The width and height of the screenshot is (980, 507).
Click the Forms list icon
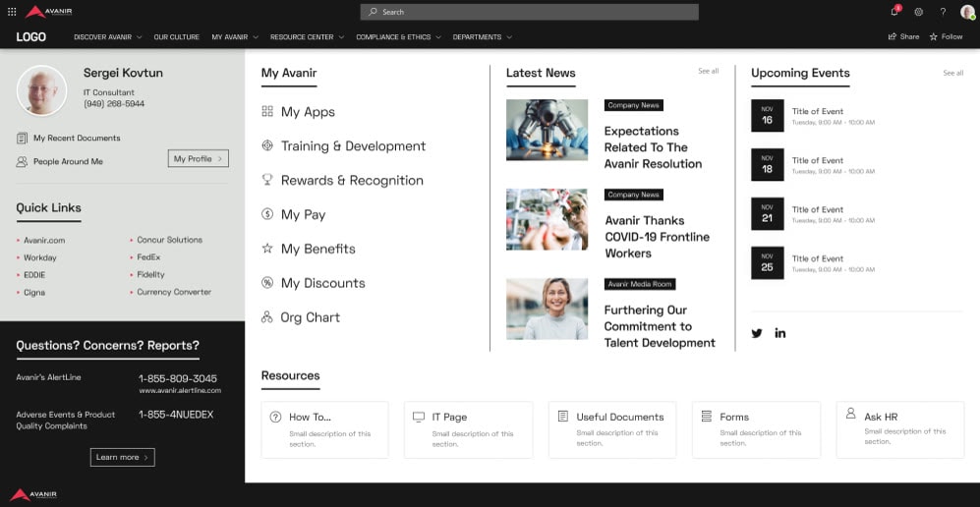(707, 417)
